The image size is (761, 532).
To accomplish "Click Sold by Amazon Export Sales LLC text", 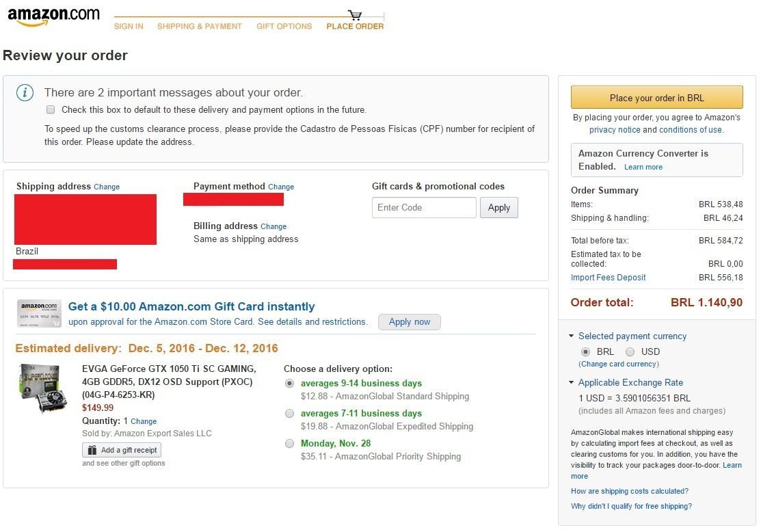I will pos(146,434).
